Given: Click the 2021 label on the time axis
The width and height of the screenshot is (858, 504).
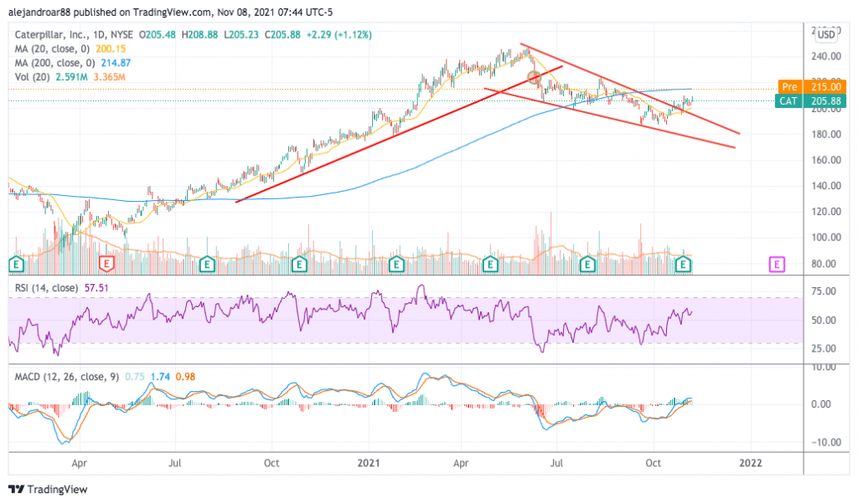Looking at the screenshot, I should [369, 463].
